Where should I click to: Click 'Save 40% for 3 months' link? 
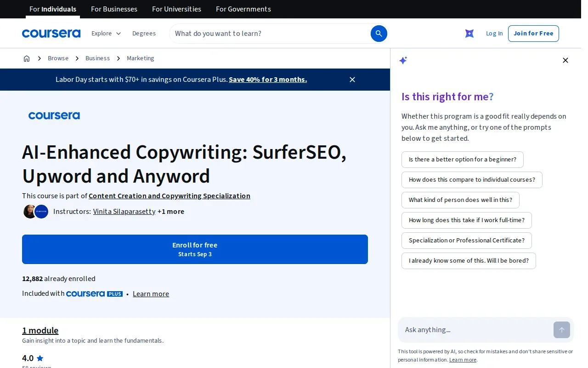point(268,80)
